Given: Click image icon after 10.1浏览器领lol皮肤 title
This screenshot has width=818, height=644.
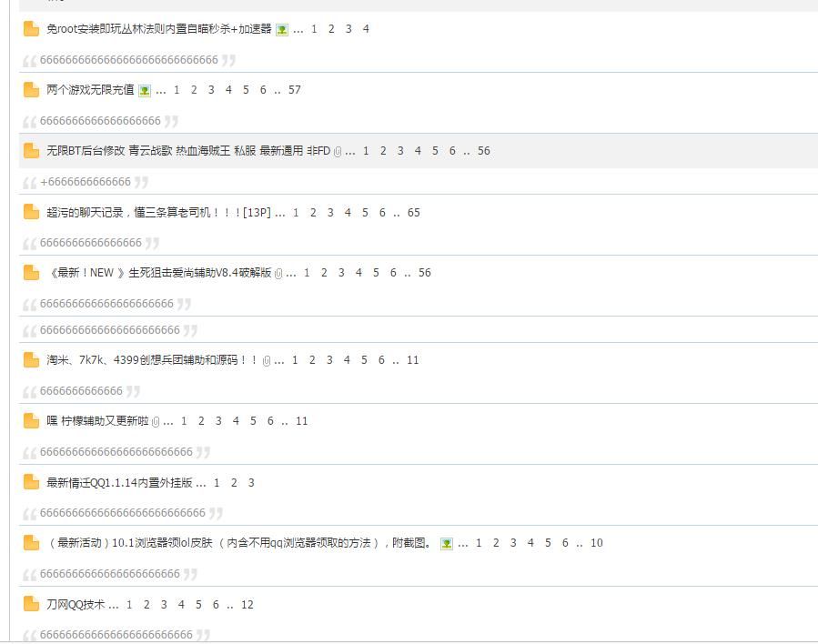Looking at the screenshot, I should (447, 544).
